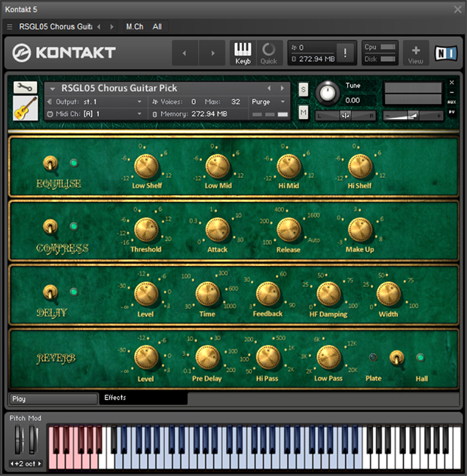The image size is (467, 476).
Task: Click the Compress green LED indicator
Action: [x=74, y=226]
